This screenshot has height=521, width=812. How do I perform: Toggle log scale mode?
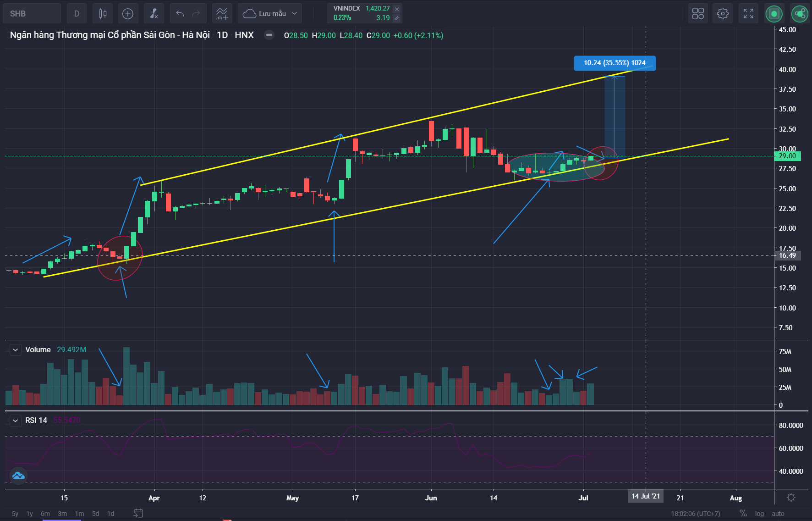759,514
